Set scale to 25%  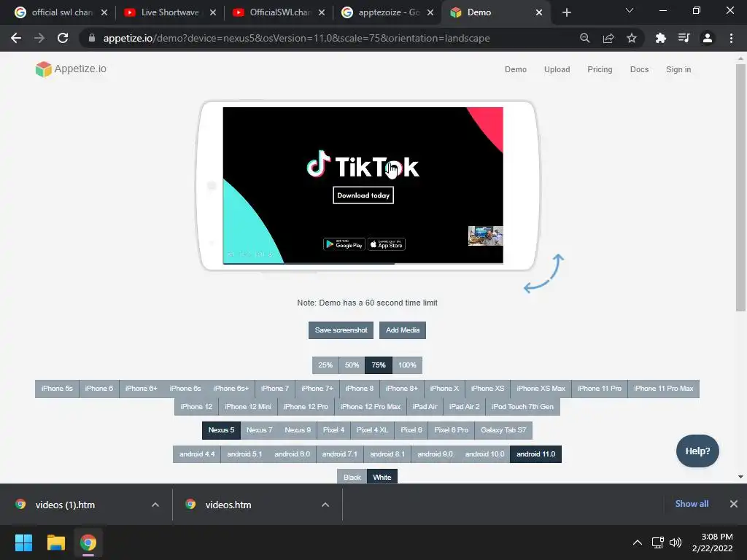325,365
